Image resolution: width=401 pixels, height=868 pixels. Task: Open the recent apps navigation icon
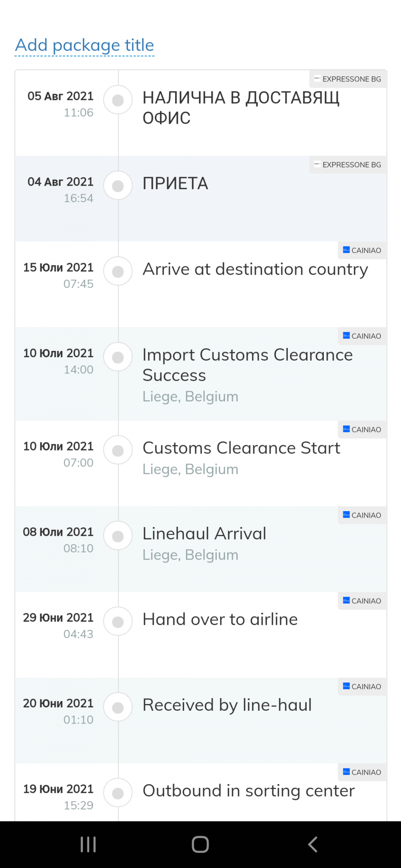click(88, 844)
